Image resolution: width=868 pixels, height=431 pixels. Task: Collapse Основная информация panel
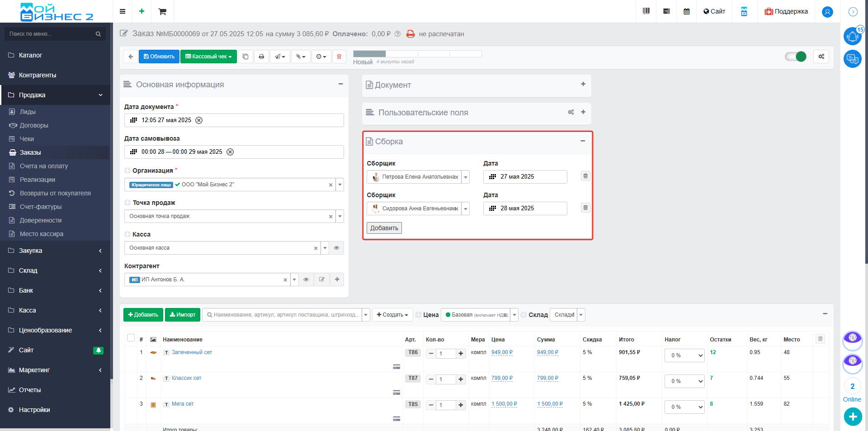[x=341, y=84]
